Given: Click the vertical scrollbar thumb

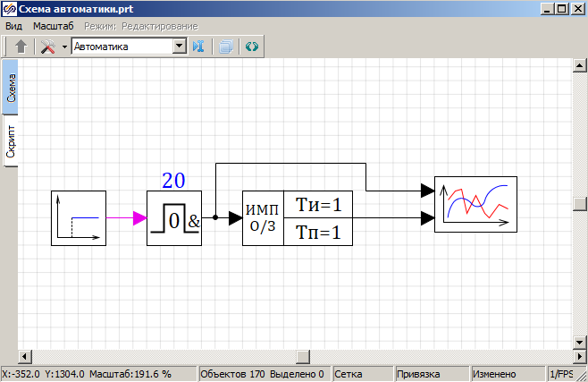Looking at the screenshot, I should 580,204.
